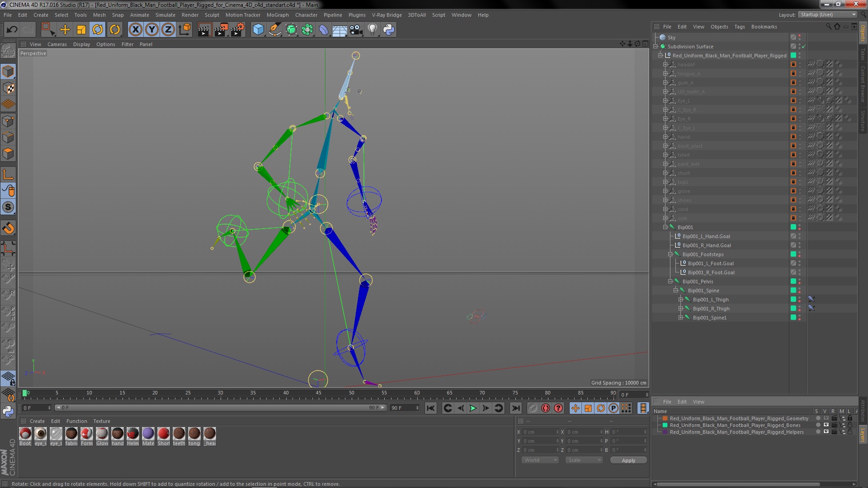The height and width of the screenshot is (488, 868).
Task: Click the X position input field
Action: (x=541, y=432)
